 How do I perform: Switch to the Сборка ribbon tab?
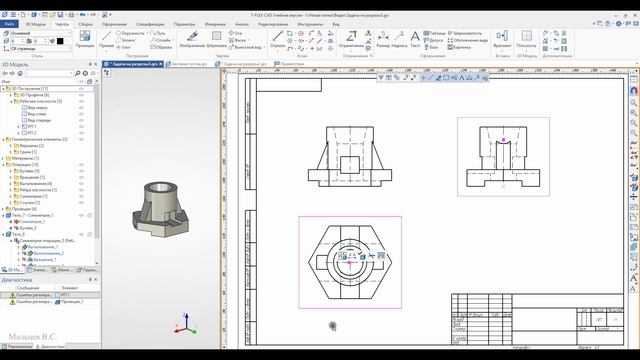pos(85,24)
